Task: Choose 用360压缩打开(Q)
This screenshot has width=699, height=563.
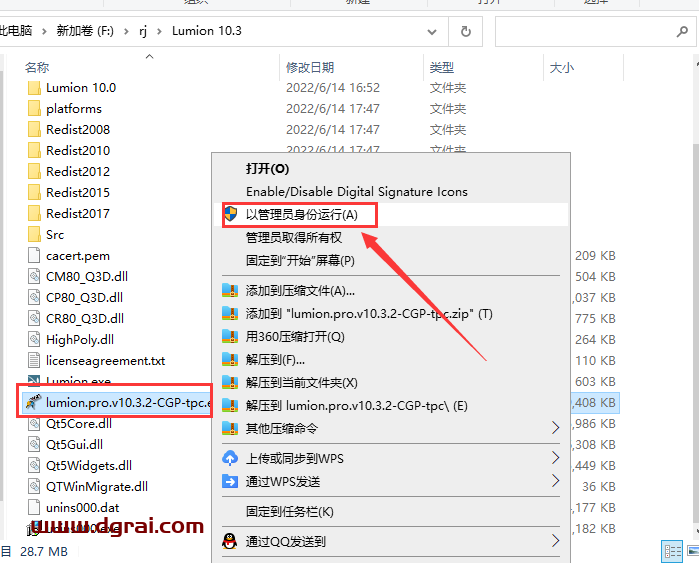Action: click(295, 337)
